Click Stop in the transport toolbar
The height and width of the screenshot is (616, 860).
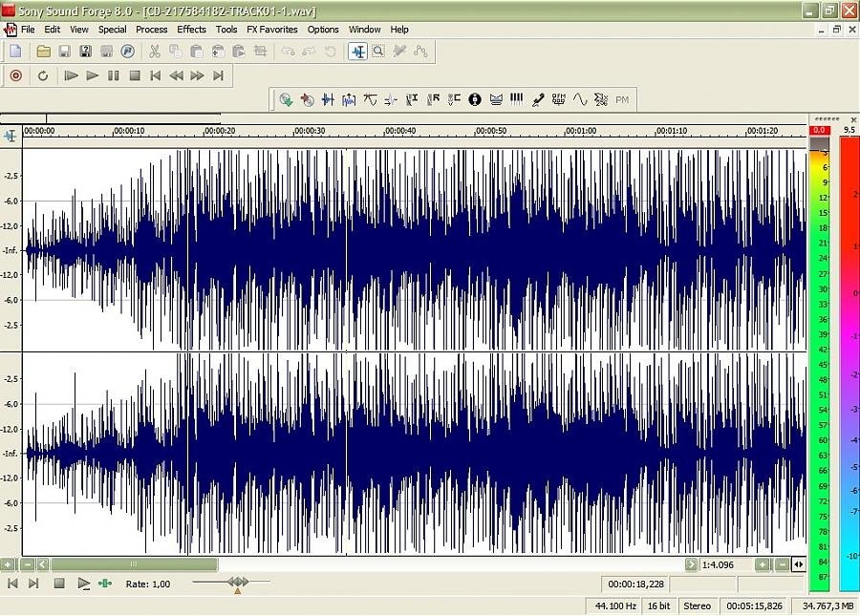click(135, 75)
